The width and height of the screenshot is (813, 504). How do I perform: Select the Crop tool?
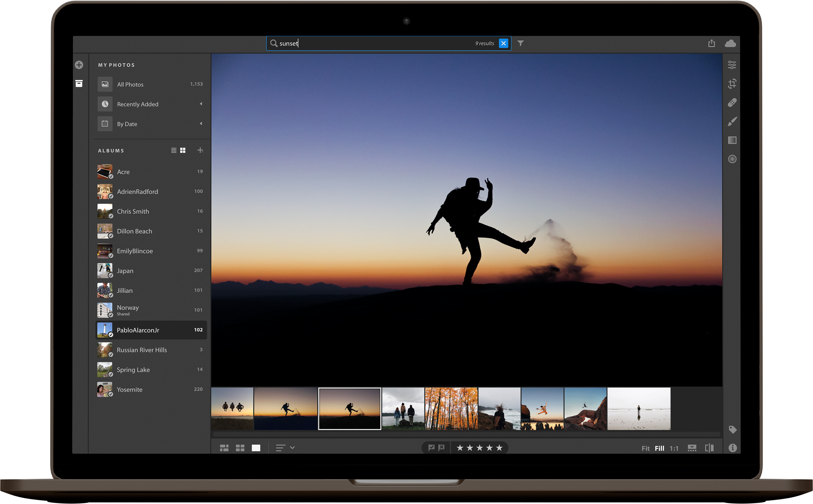pos(732,83)
